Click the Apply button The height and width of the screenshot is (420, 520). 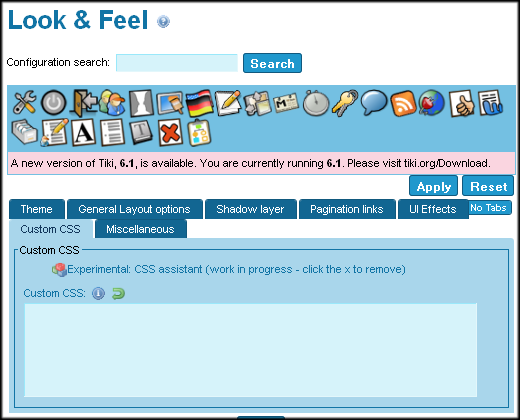[433, 186]
